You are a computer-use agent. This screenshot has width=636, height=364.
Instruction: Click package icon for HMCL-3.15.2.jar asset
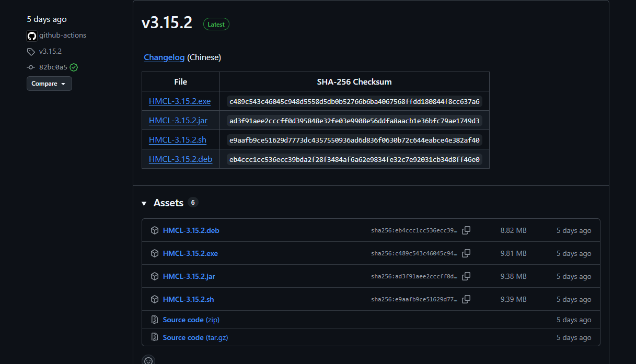point(155,276)
